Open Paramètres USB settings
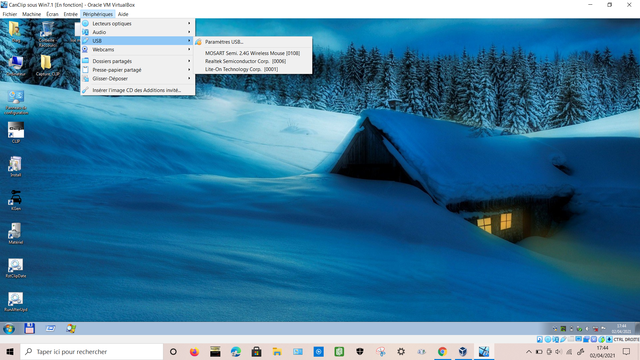The height and width of the screenshot is (360, 640). [253, 42]
